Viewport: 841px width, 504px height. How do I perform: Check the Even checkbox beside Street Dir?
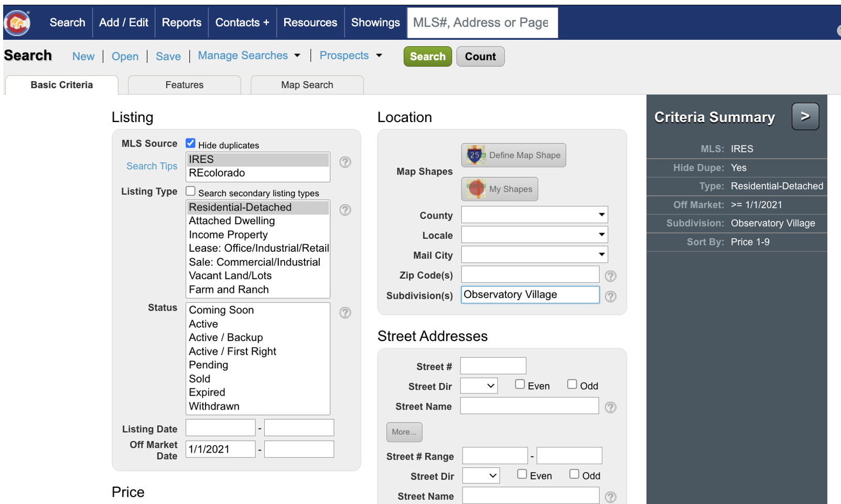pyautogui.click(x=520, y=384)
